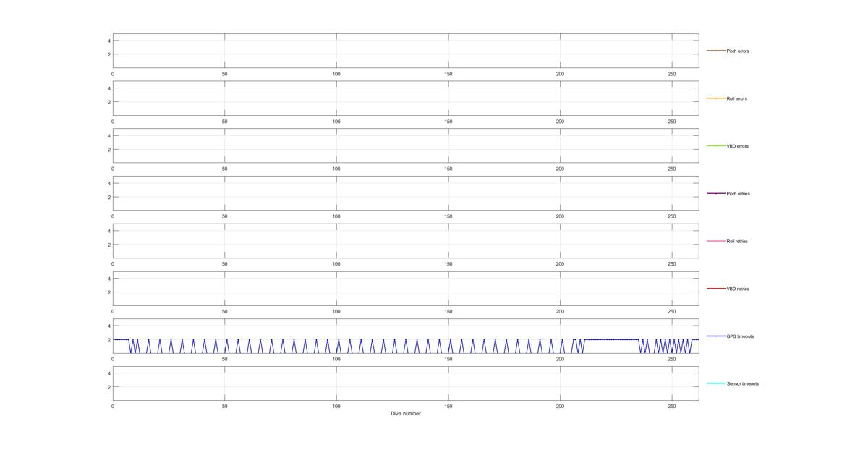Click y-axis value 2 of Roll retries plot
The width and height of the screenshot is (868, 450).
109,245
